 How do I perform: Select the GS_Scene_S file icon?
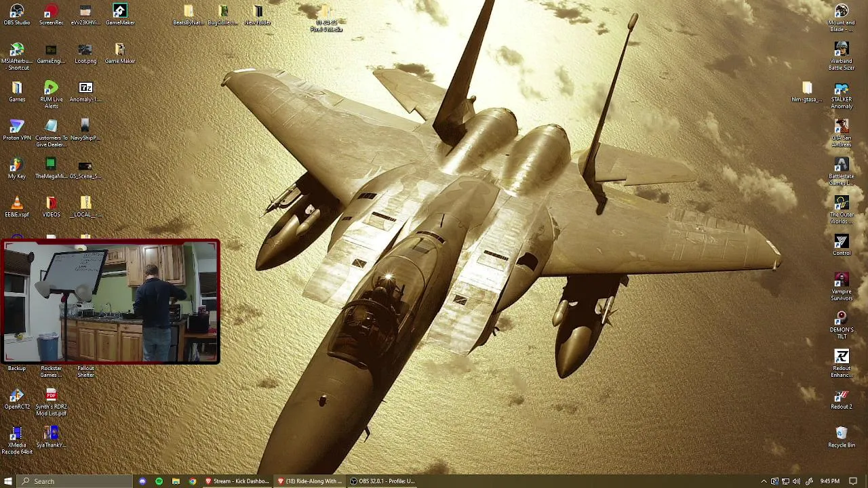click(85, 169)
